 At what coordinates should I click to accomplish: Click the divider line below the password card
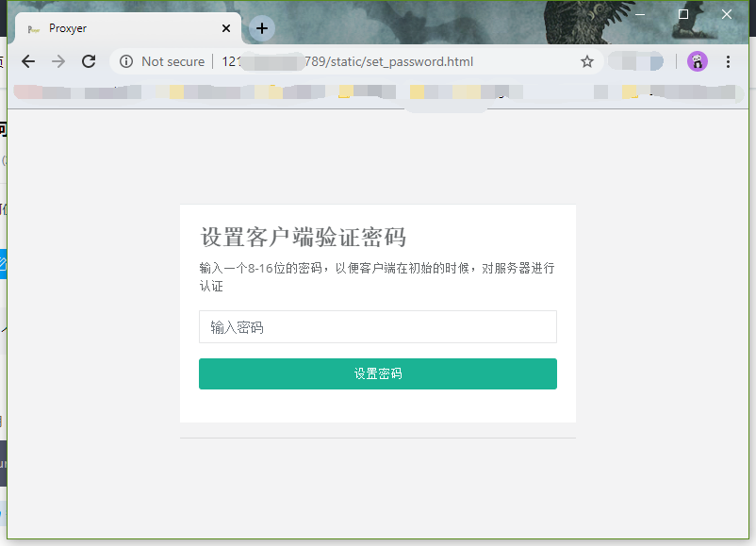(377, 438)
